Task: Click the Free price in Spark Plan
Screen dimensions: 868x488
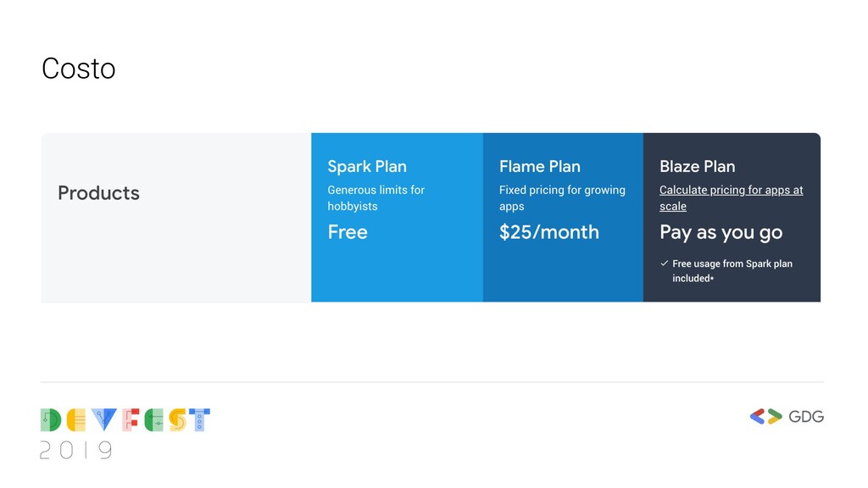Action: pyautogui.click(x=348, y=232)
